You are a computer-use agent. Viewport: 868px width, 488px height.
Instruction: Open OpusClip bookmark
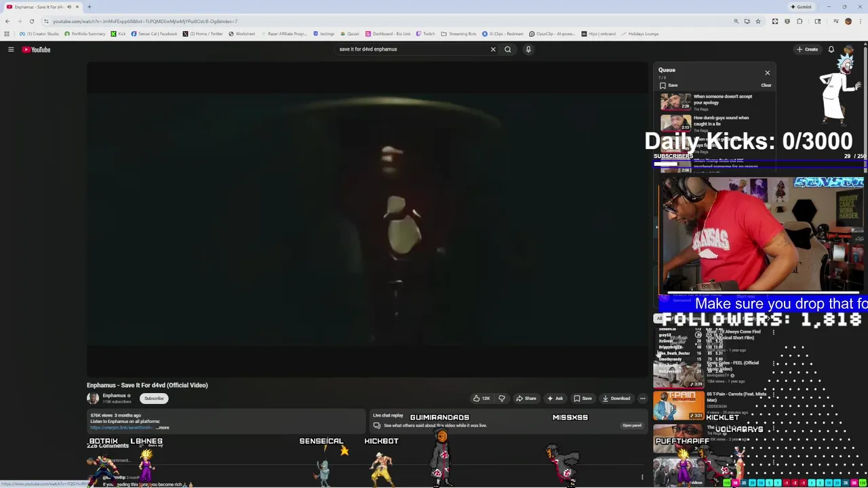(552, 34)
